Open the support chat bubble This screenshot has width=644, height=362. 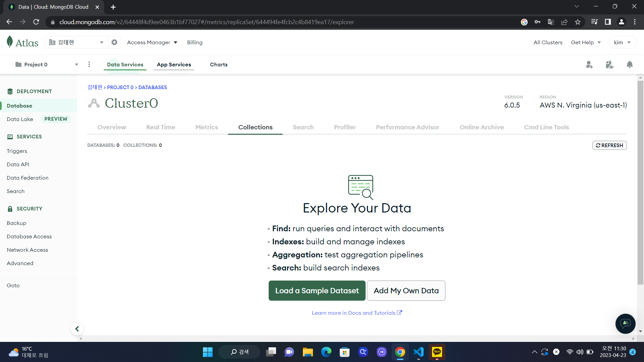tap(625, 323)
